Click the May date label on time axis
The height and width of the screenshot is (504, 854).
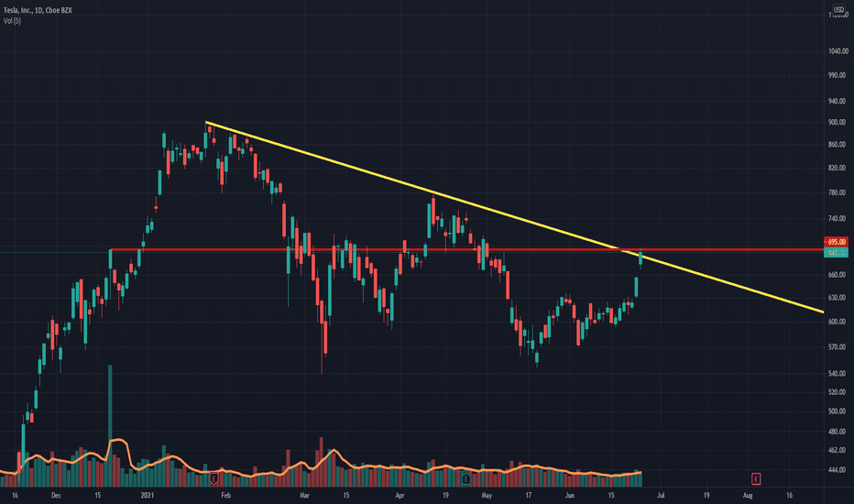pos(487,495)
